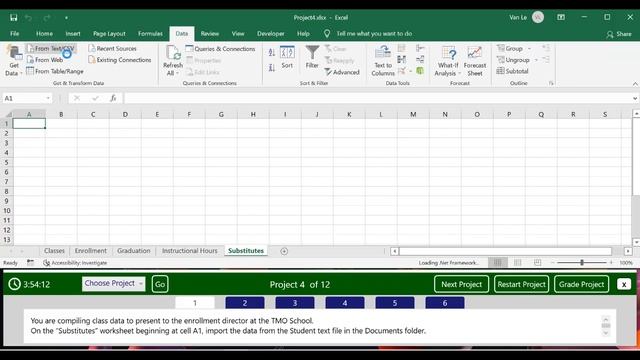This screenshot has height=360, width=640.
Task: Select From Table/Range import option
Action: click(55, 71)
